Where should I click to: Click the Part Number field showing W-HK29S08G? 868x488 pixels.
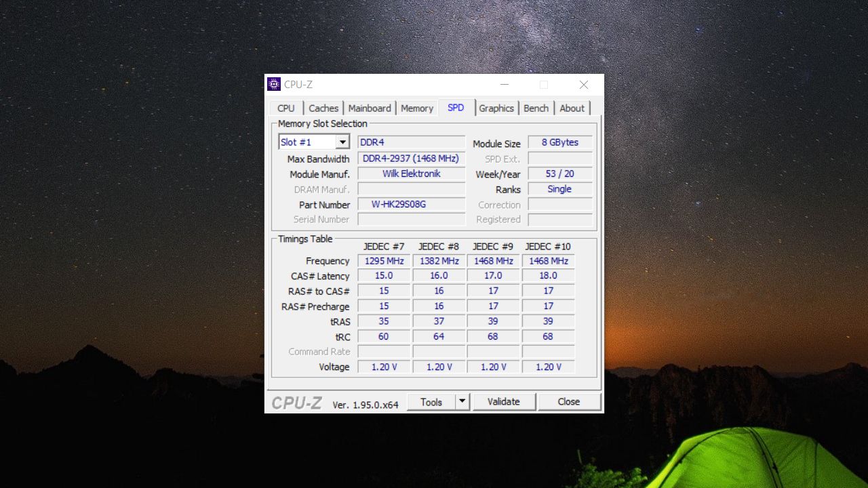coord(411,204)
